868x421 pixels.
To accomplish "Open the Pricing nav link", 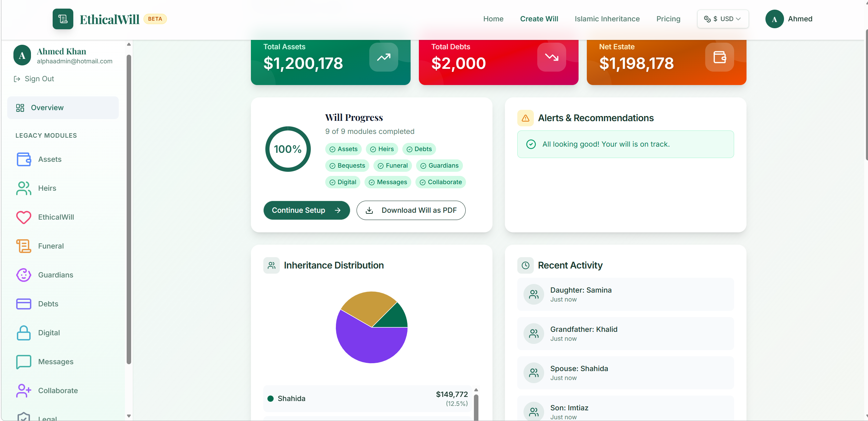I will (668, 19).
